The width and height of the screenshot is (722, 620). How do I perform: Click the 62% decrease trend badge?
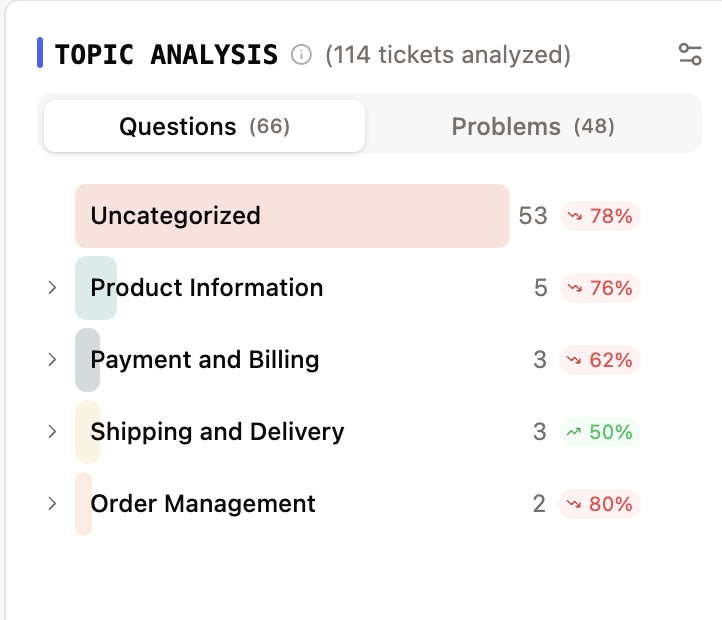[x=600, y=360]
